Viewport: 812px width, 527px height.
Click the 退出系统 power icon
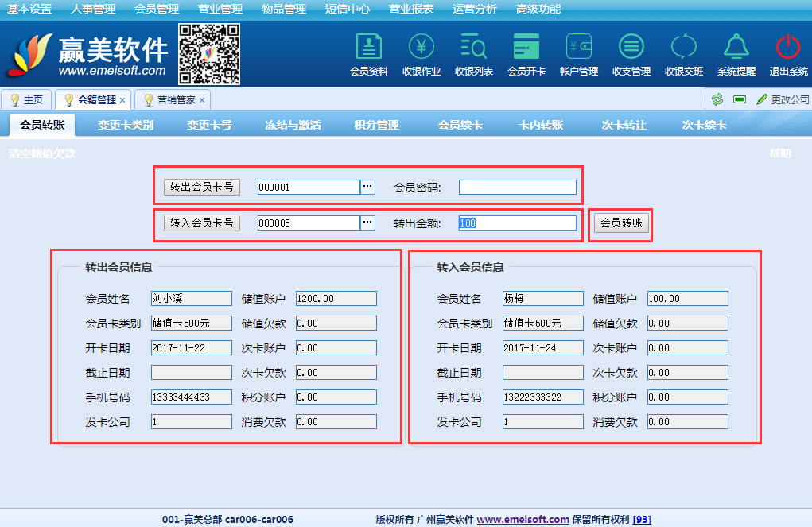tap(788, 48)
